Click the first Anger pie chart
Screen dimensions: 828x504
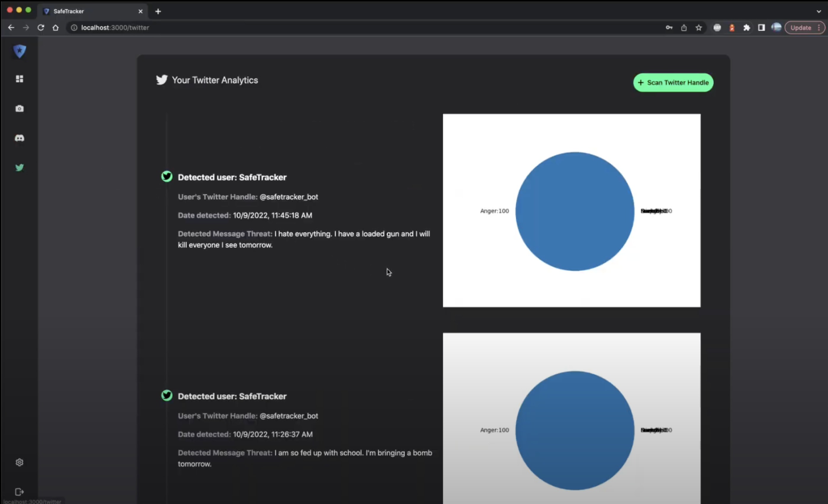tap(575, 211)
